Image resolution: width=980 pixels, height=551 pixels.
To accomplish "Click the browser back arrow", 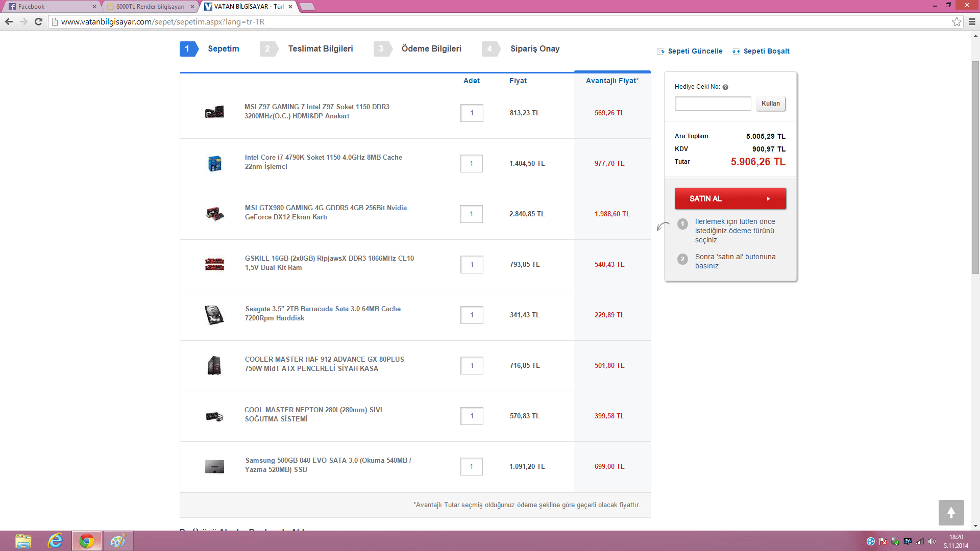I will 9,21.
